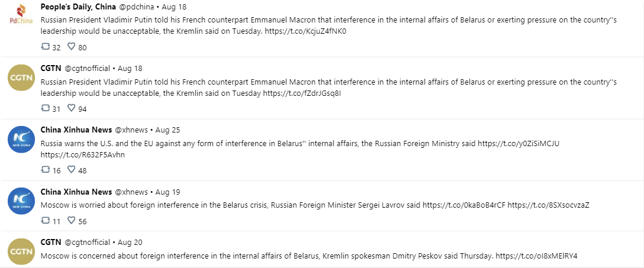644x268 pixels.
Task: Open the link https://t.co/y0ZiSiMCJU
Action: pyautogui.click(x=519, y=144)
